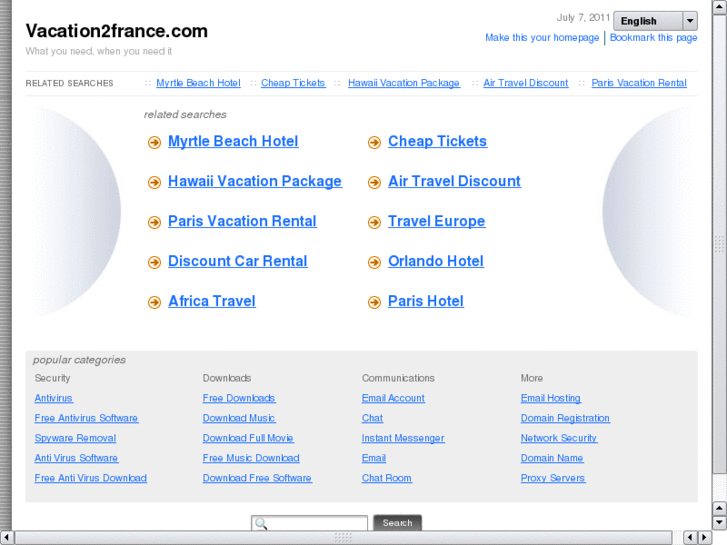The height and width of the screenshot is (545, 727).
Task: Open Free Antivirus Software link
Action: click(x=86, y=418)
